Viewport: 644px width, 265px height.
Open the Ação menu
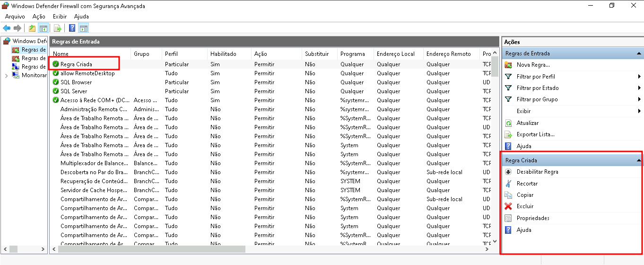39,17
